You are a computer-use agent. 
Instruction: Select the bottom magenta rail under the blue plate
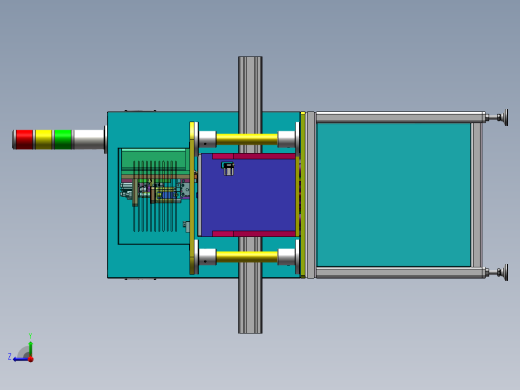pos(254,234)
